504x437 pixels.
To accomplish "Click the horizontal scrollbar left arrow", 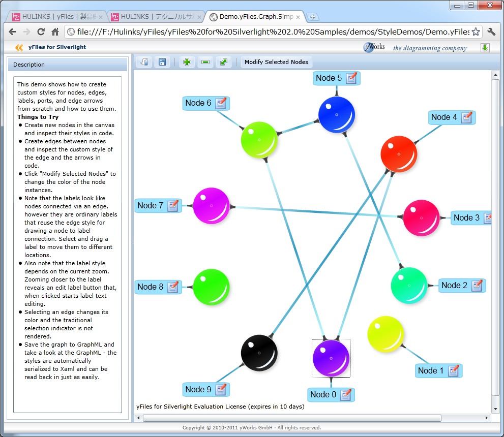I will (x=138, y=418).
